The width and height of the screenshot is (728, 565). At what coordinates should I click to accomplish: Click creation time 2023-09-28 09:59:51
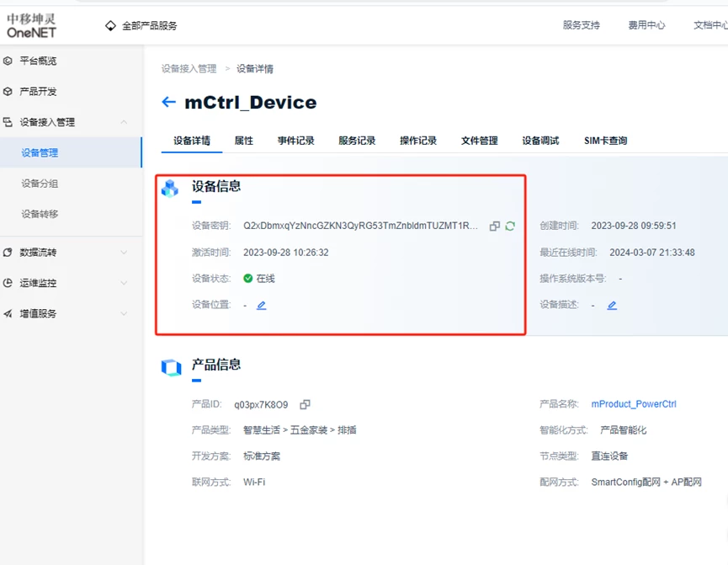(634, 226)
